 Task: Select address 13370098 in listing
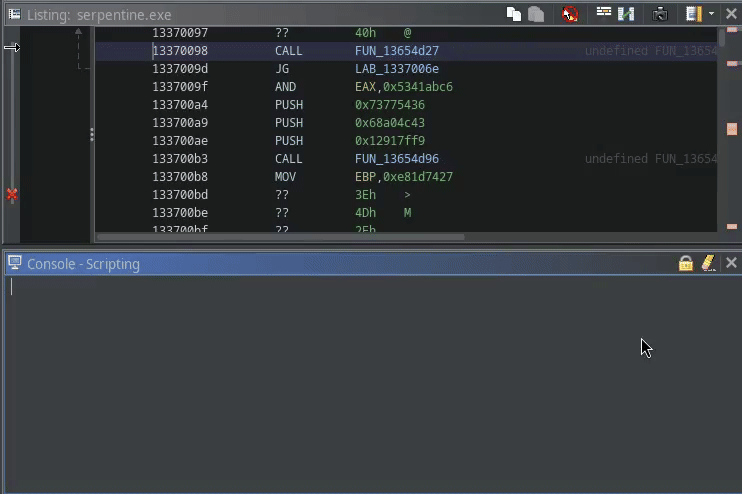tap(180, 51)
